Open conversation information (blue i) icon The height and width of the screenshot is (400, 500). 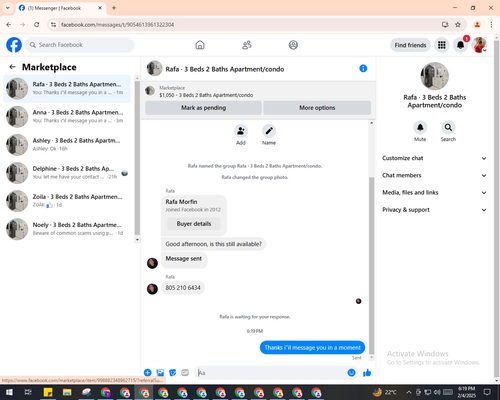(363, 69)
